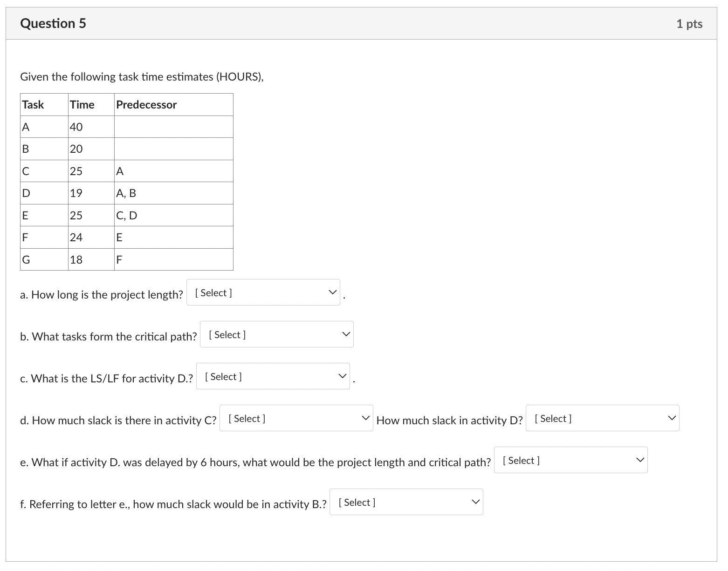This screenshot has width=728, height=571.
Task: Click the 1 pts label
Action: click(689, 23)
